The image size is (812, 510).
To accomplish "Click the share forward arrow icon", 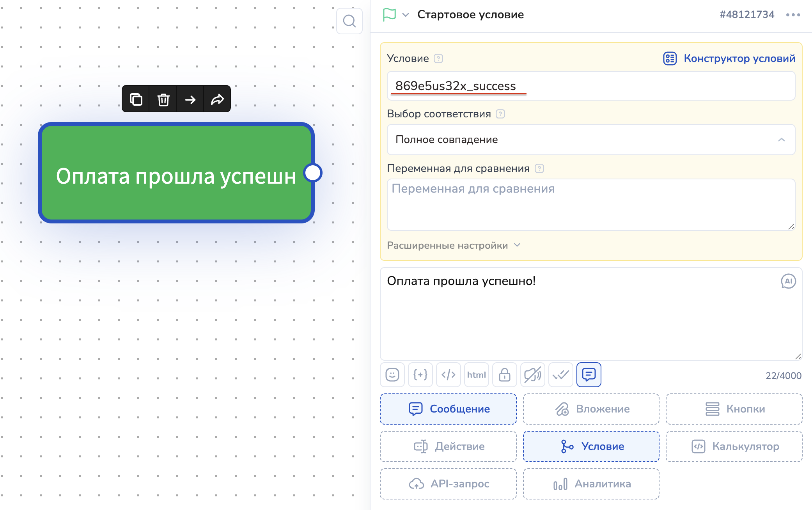I will click(x=217, y=99).
